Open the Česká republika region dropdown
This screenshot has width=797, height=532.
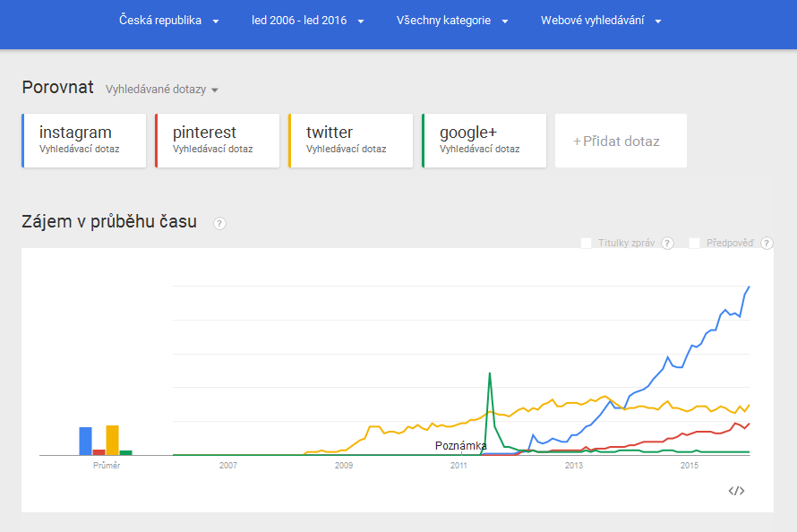pos(168,21)
